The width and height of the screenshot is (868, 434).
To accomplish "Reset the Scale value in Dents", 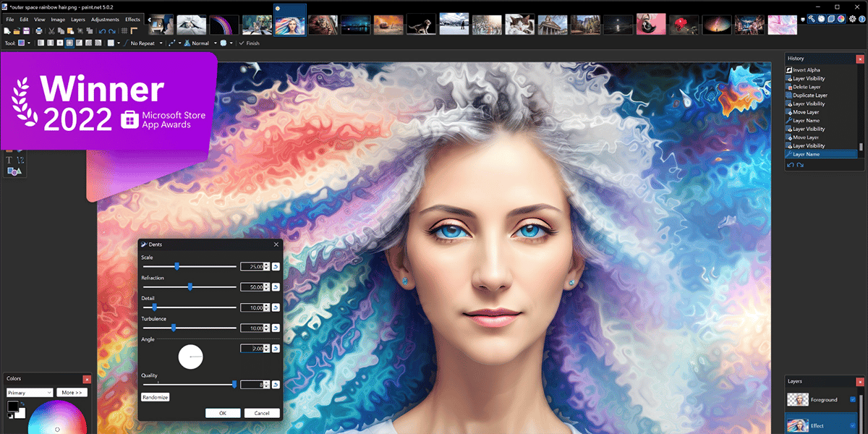I will (x=276, y=267).
